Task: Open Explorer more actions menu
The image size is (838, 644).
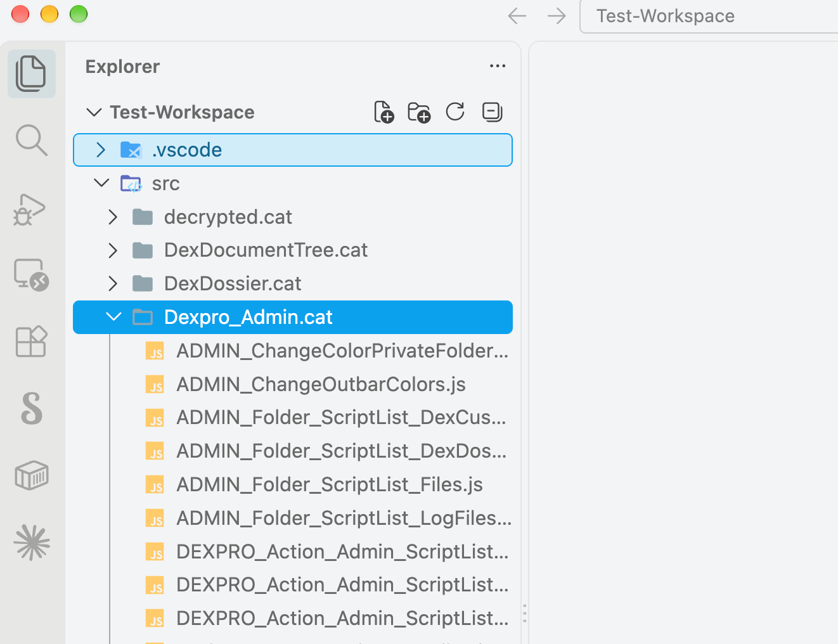Action: click(498, 66)
